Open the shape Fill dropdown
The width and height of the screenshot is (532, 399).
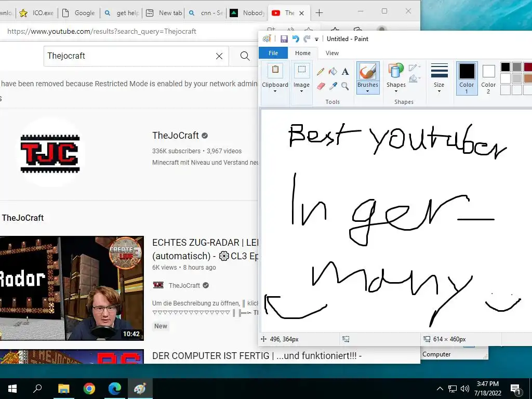point(415,79)
